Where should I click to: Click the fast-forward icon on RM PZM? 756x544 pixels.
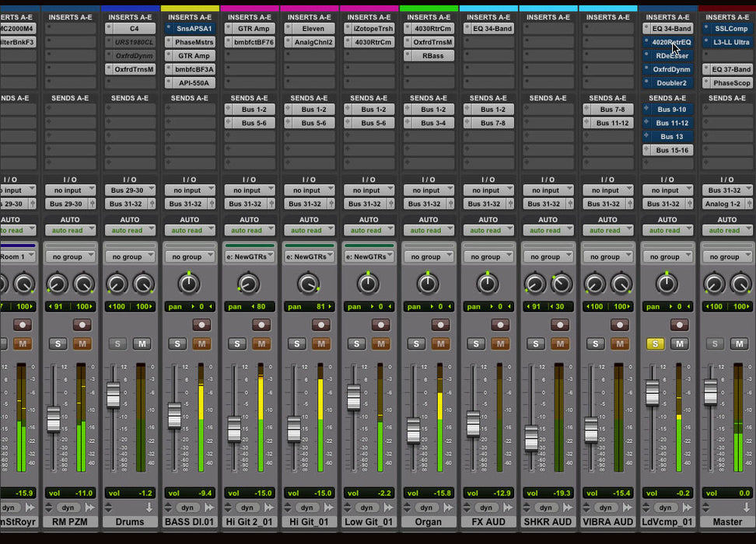click(x=89, y=507)
